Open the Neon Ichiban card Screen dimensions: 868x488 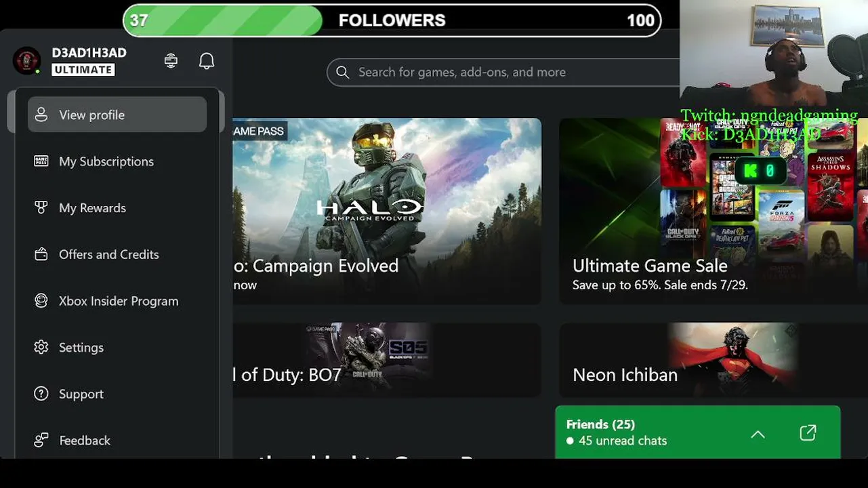tap(713, 360)
